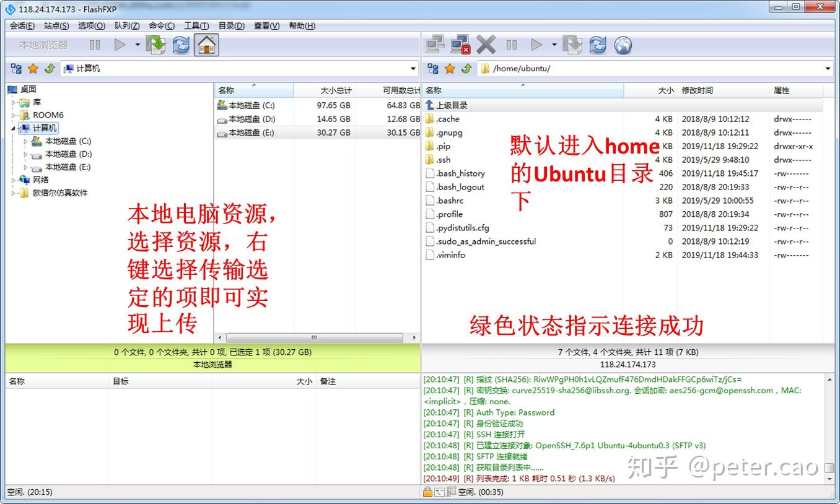The image size is (840, 504).
Task: Click the transfer queue play icon in local toolbar
Action: click(x=120, y=45)
